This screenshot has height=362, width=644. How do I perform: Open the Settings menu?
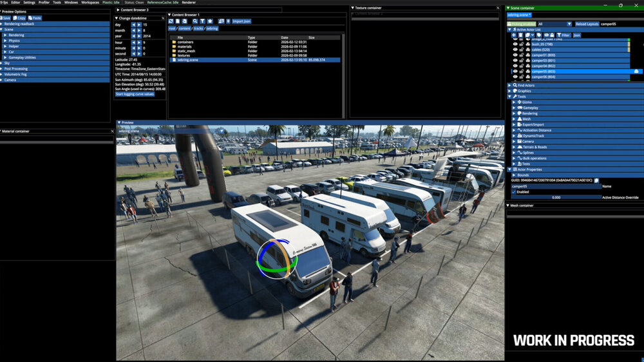tap(29, 3)
